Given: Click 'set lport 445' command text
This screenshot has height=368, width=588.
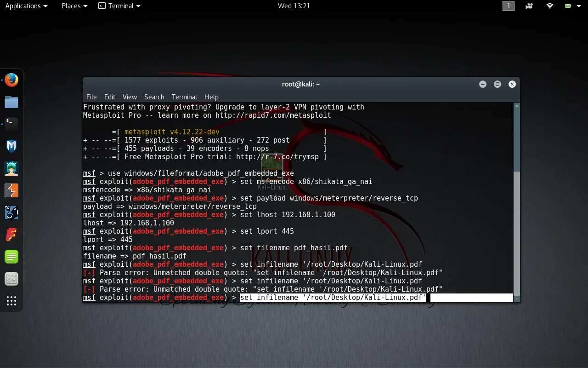Looking at the screenshot, I should [267, 231].
